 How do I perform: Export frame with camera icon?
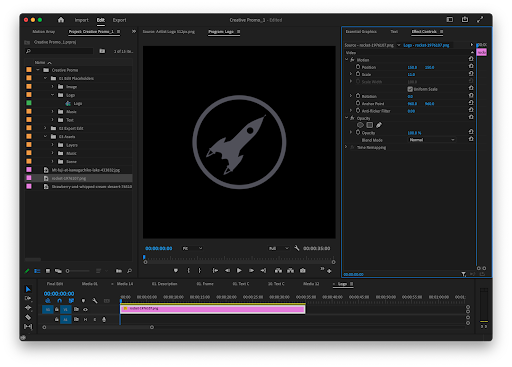[x=303, y=271]
